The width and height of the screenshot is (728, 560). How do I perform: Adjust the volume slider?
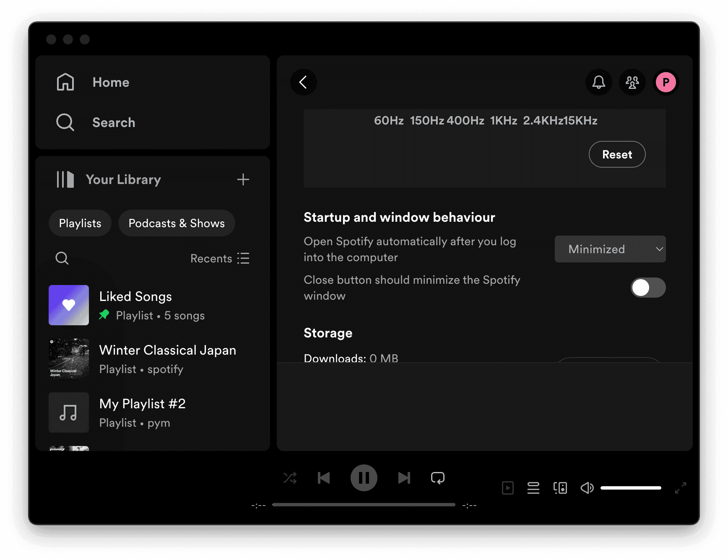click(630, 488)
